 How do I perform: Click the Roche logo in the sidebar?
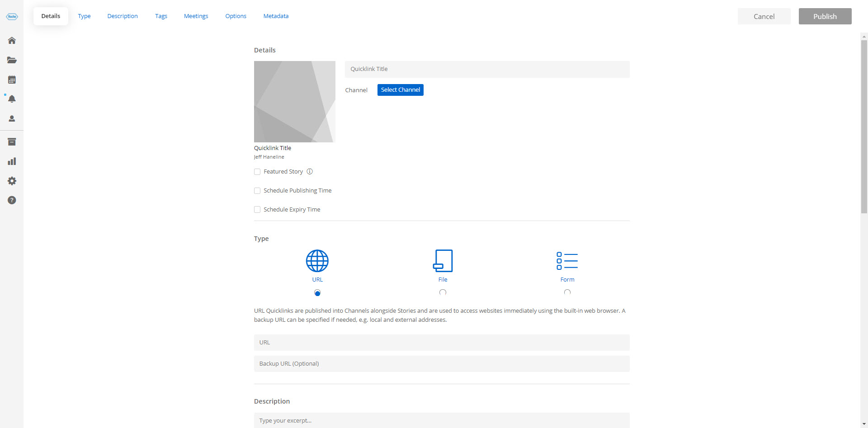12,17
